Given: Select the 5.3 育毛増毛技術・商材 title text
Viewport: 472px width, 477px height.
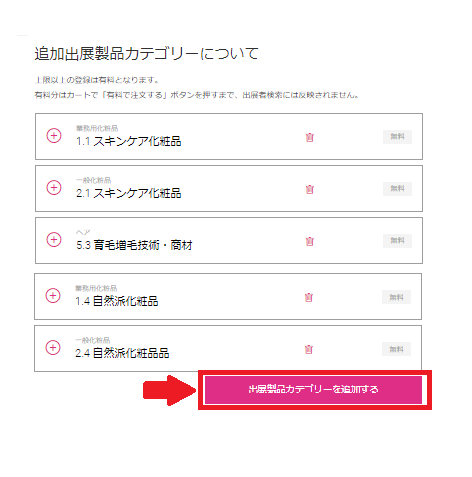Looking at the screenshot, I should pyautogui.click(x=134, y=245).
